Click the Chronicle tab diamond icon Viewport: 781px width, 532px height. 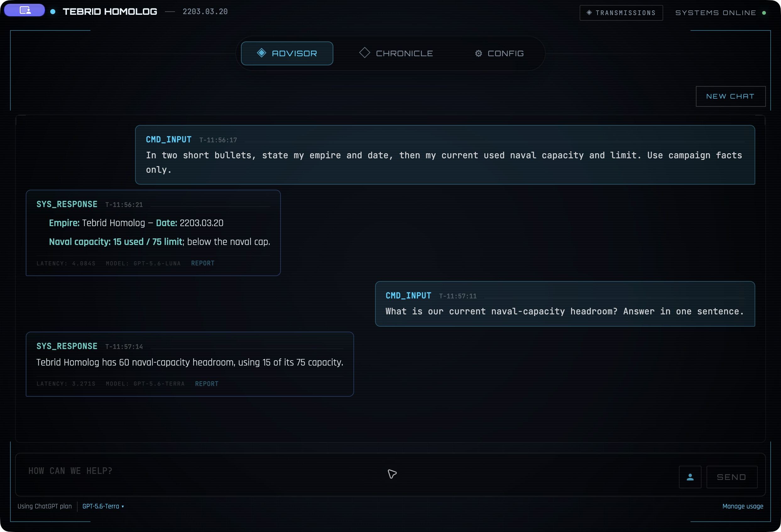(365, 53)
